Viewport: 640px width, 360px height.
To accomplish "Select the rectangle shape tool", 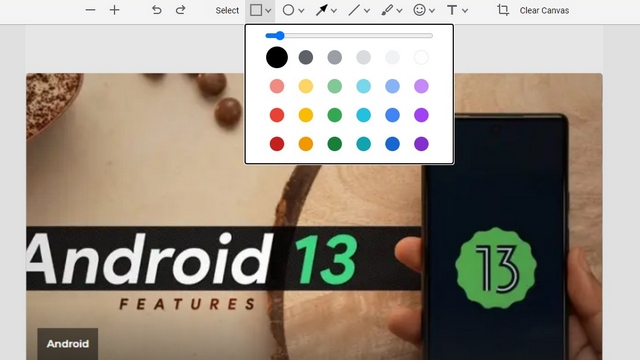I will tap(256, 10).
